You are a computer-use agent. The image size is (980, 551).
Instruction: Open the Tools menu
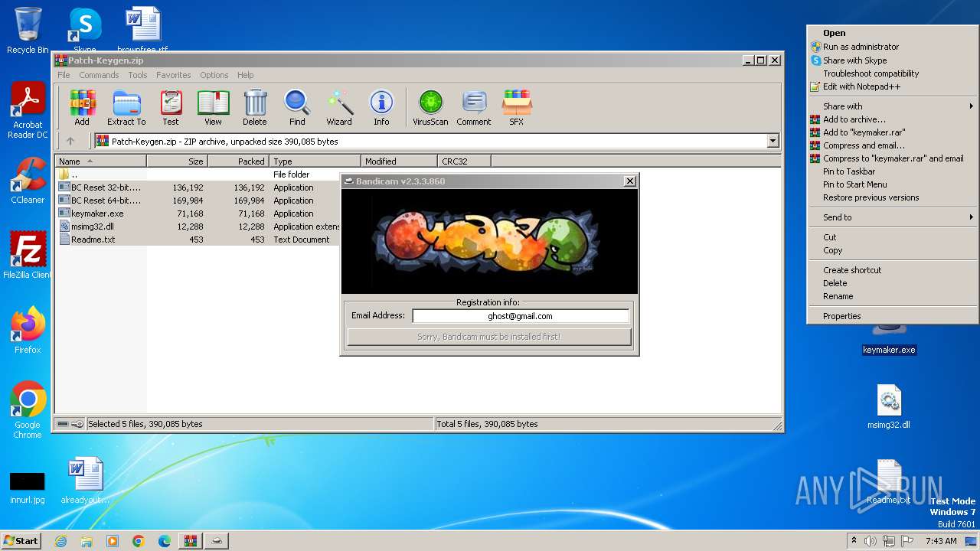click(138, 75)
